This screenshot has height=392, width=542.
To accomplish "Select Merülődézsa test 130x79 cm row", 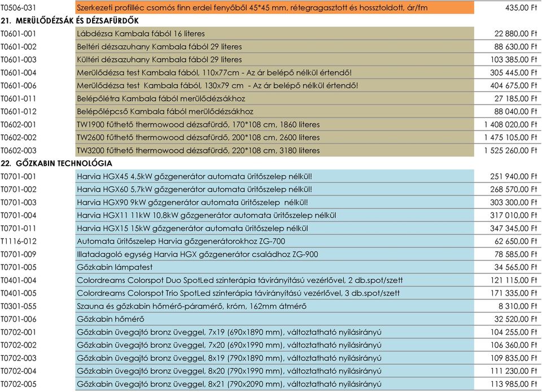I will 275,85.
